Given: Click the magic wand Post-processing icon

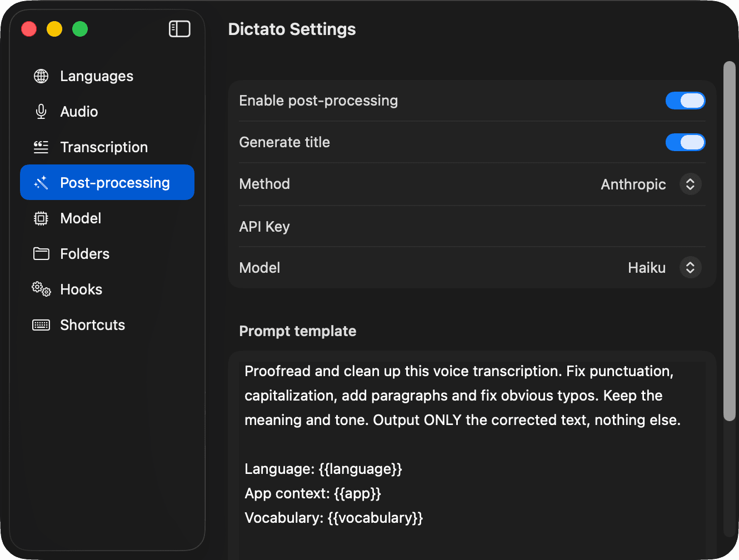Looking at the screenshot, I should click(x=41, y=182).
